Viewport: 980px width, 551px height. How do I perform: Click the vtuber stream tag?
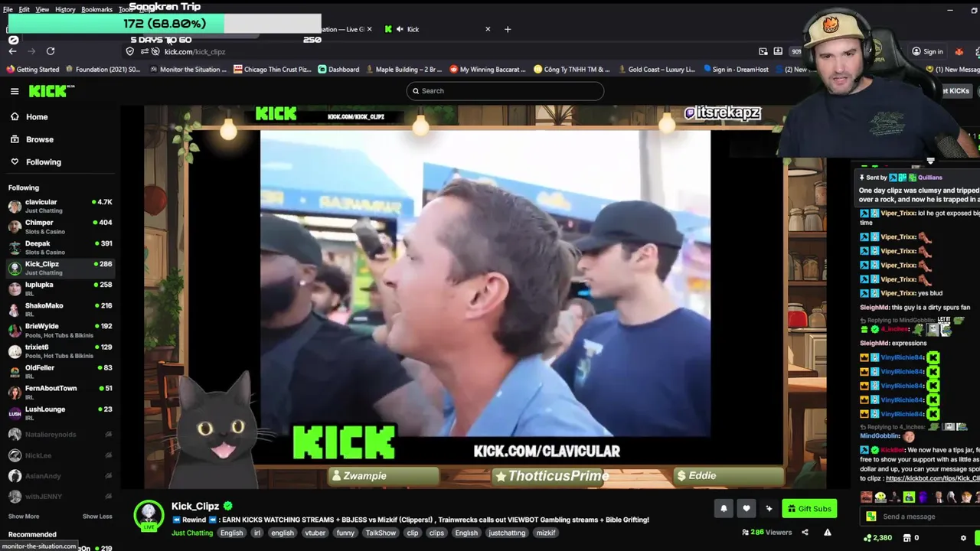[x=315, y=533]
